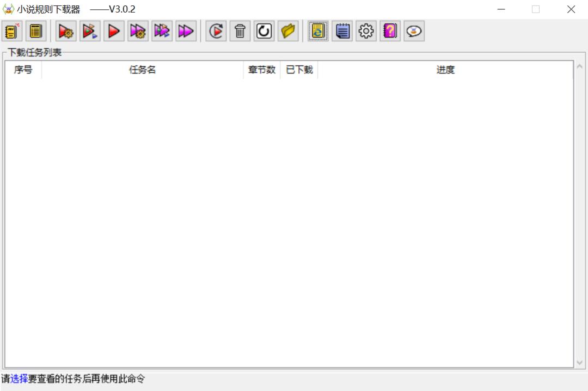
Task: Click the scrollbar up arrow
Action: click(x=579, y=66)
